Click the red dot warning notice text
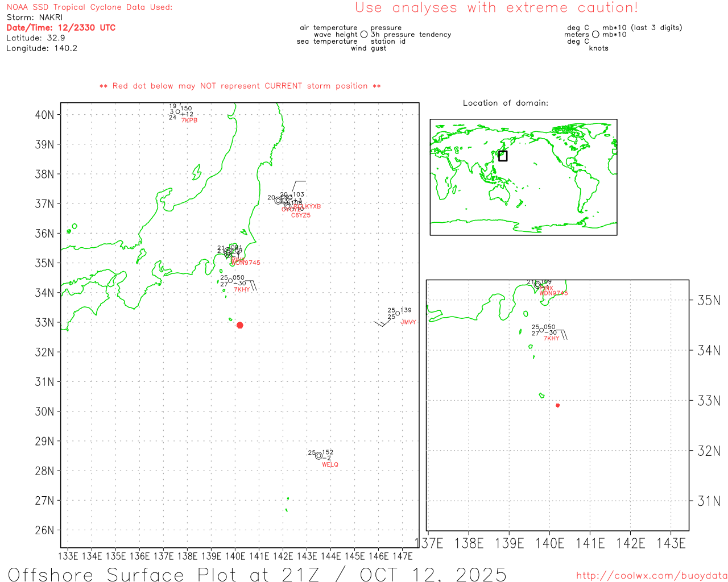 coord(240,86)
